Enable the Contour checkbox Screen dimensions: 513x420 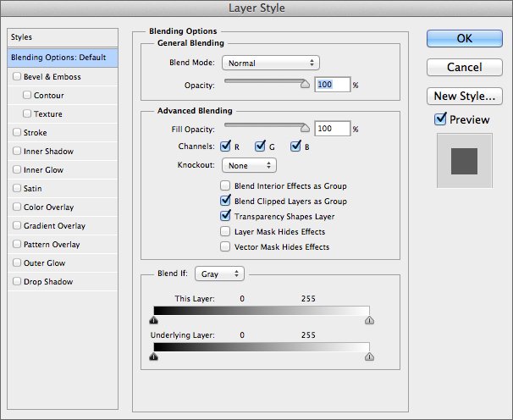(x=27, y=95)
